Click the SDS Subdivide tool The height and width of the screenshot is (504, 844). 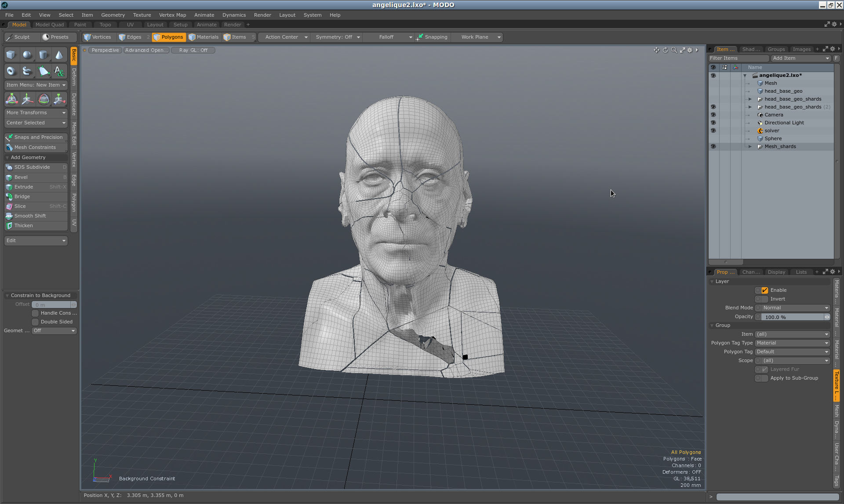pyautogui.click(x=36, y=167)
